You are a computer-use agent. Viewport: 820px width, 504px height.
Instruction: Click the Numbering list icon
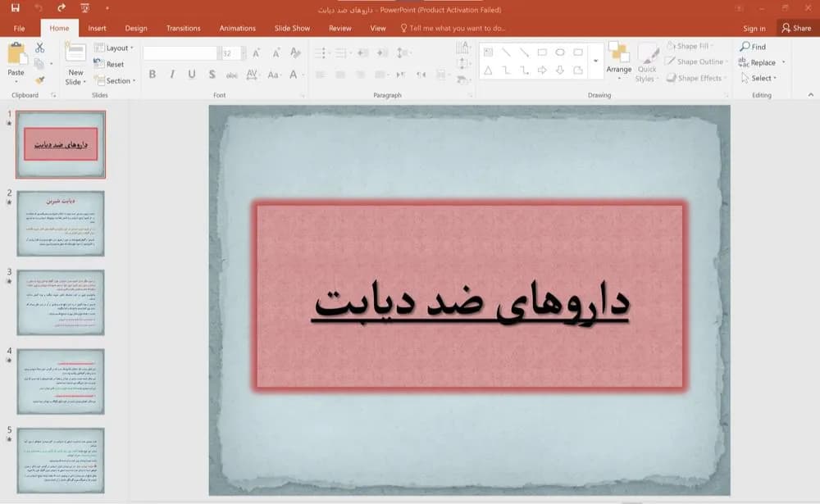[x=342, y=52]
